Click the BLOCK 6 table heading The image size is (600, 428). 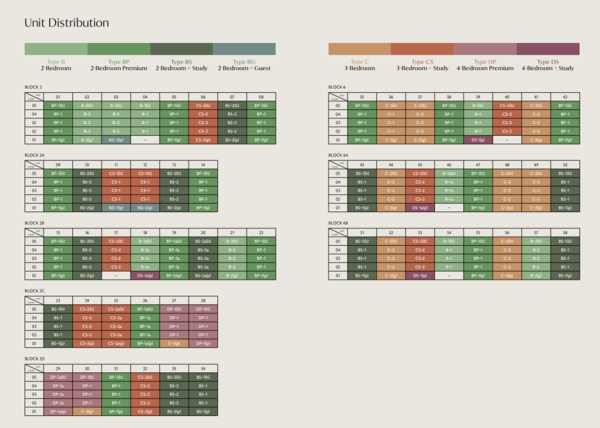pos(338,88)
